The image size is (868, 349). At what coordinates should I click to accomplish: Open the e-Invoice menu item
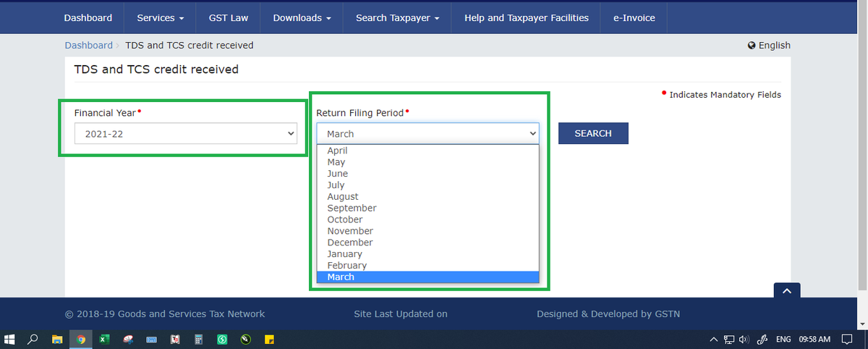(x=634, y=17)
